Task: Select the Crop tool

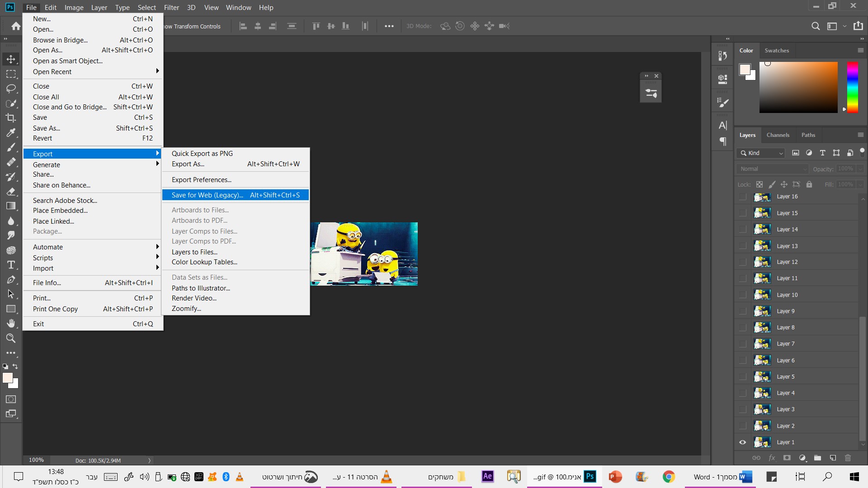Action: (x=11, y=118)
